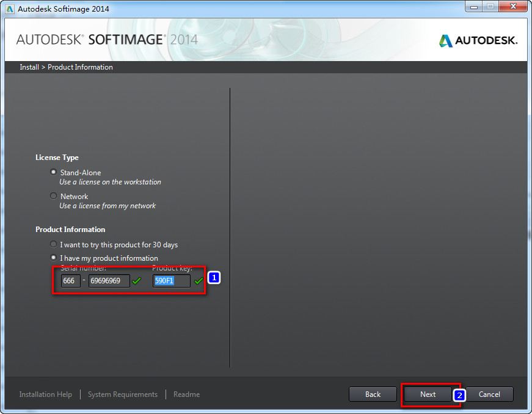Open the Readme link
532x414 pixels.
point(187,394)
